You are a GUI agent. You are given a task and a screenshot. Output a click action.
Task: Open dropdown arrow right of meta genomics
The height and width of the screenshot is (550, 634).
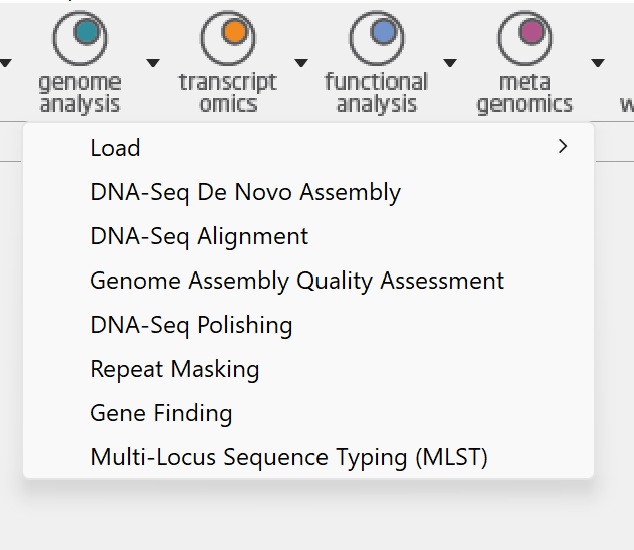pyautogui.click(x=598, y=63)
